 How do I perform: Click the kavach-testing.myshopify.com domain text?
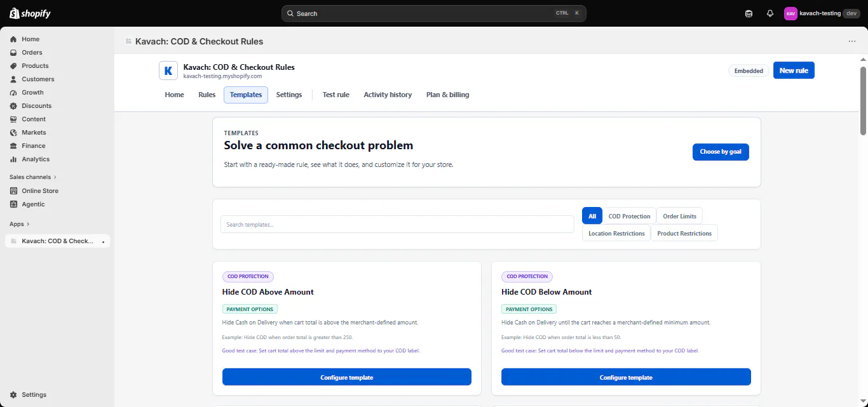click(222, 76)
